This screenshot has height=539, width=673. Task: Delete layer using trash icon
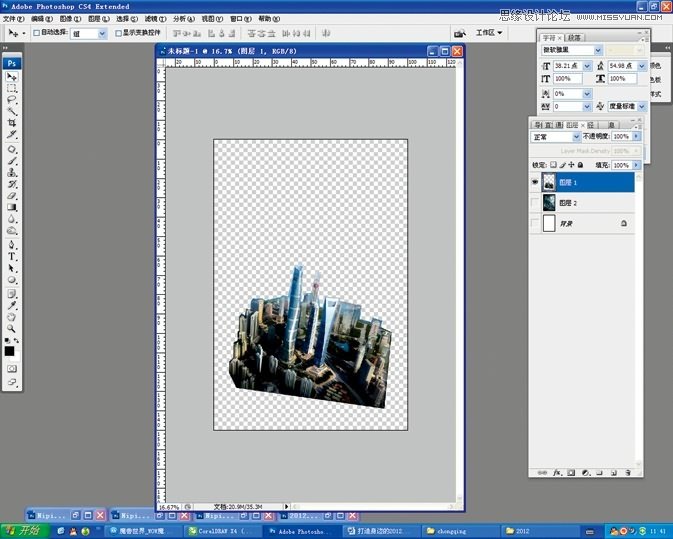(x=628, y=472)
